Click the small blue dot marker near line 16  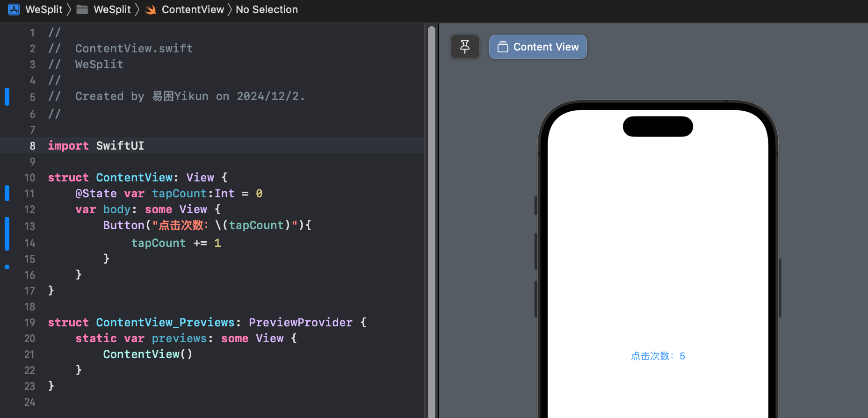[7, 267]
